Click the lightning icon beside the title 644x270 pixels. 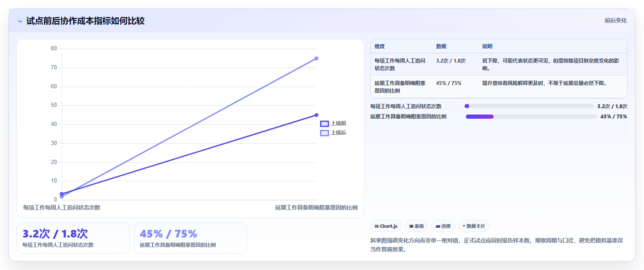[20, 21]
